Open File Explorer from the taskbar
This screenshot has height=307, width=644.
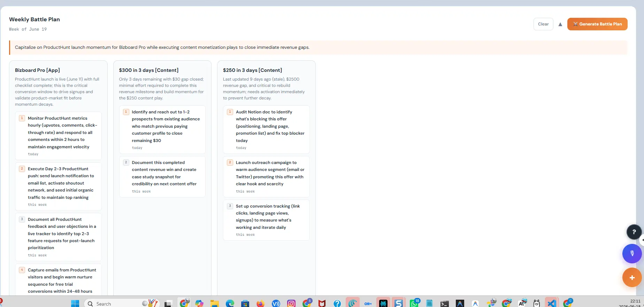click(214, 304)
